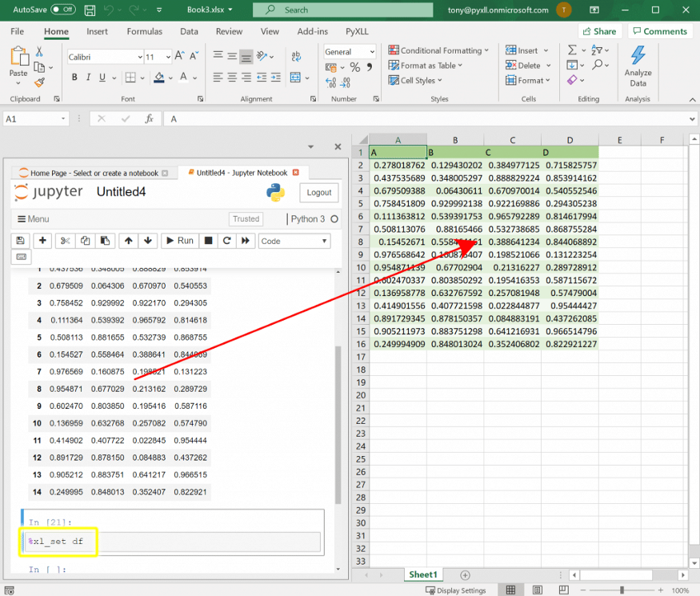
Task: Click the Share button
Action: click(599, 31)
